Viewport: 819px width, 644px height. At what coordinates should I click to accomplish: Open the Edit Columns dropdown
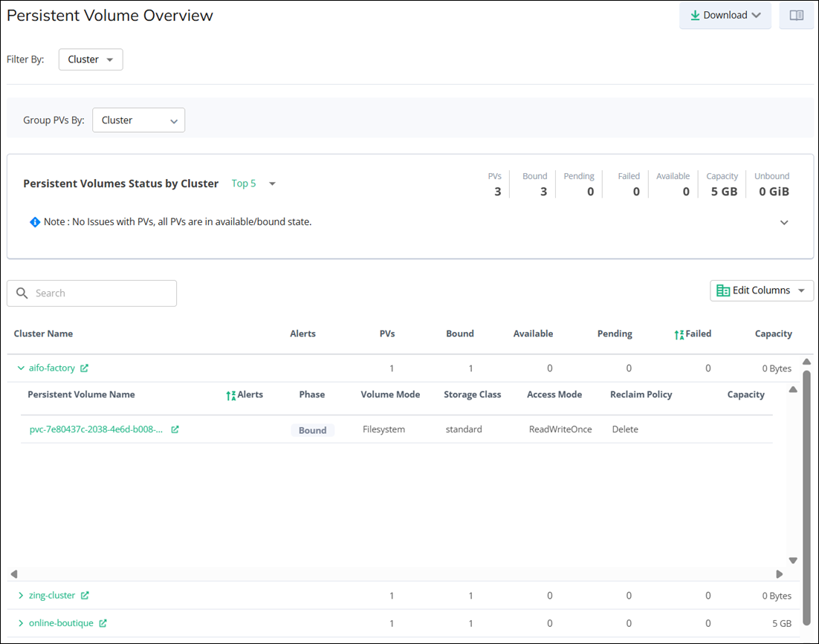(761, 290)
